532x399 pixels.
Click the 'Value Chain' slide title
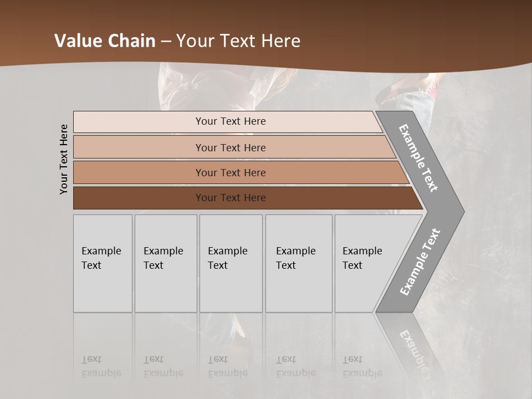click(x=105, y=41)
